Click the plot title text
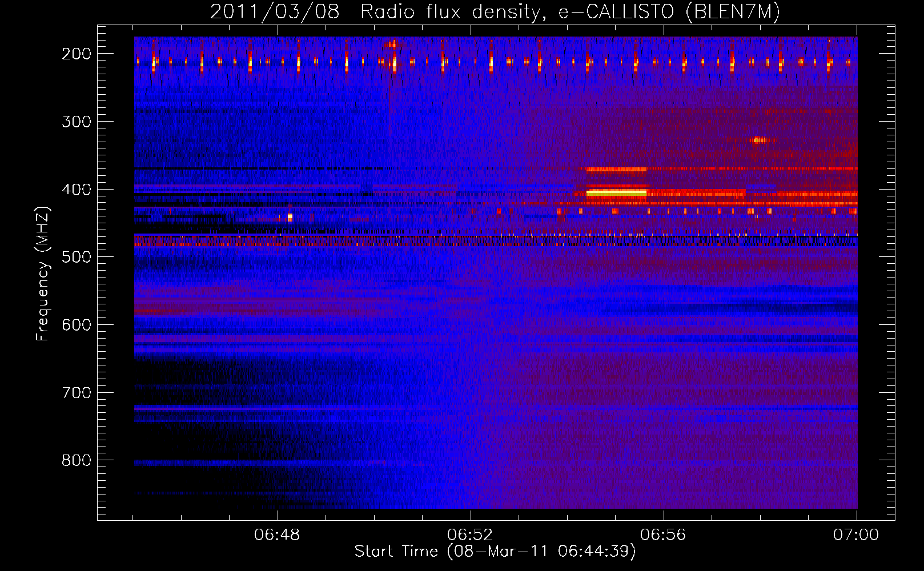The image size is (924, 571). pos(495,11)
